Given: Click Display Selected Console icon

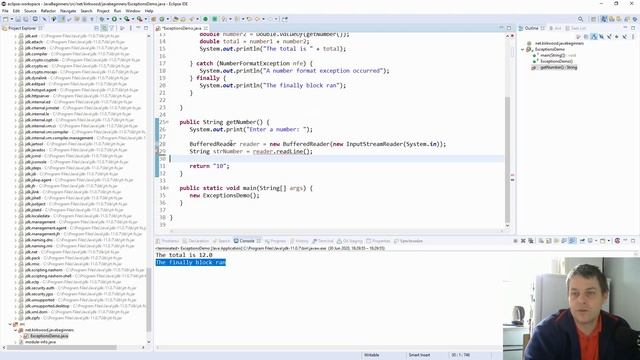Looking at the screenshot, I should click(x=590, y=241).
